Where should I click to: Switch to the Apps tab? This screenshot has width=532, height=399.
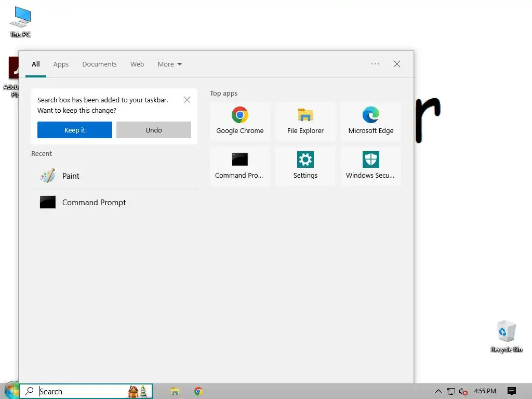click(61, 64)
